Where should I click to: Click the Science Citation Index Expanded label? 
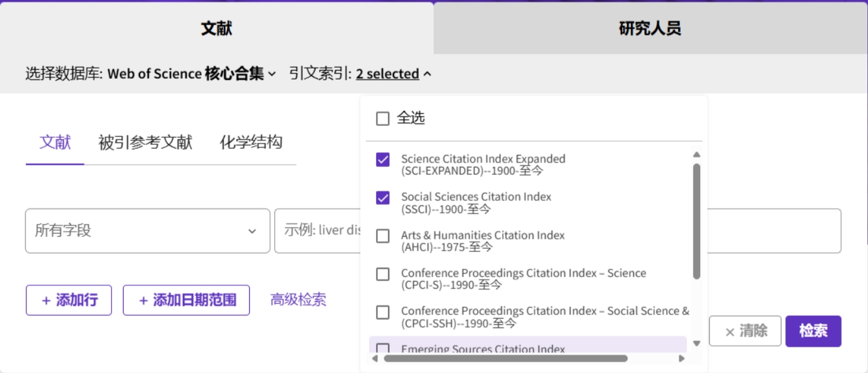483,164
